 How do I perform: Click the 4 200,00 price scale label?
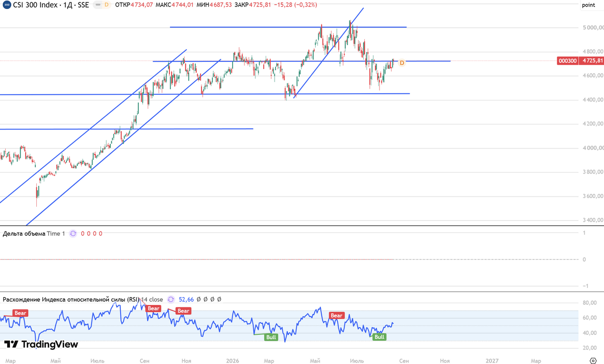(x=594, y=124)
